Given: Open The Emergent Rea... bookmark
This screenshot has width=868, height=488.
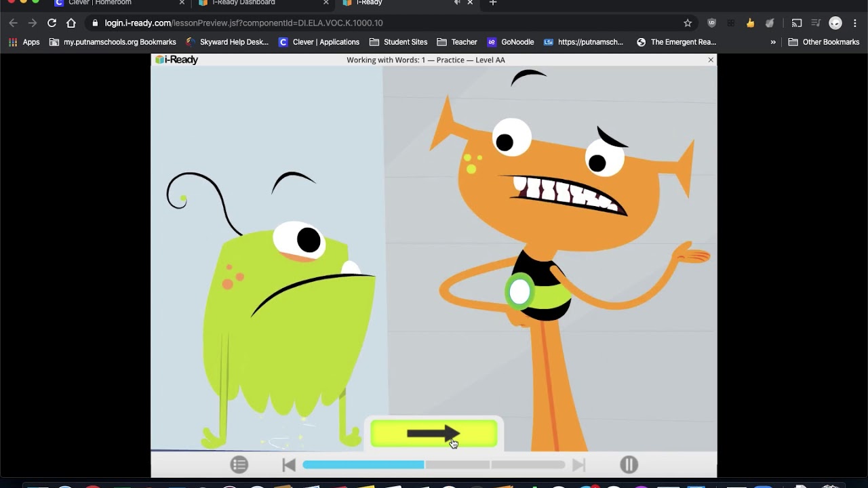Looking at the screenshot, I should (x=677, y=42).
